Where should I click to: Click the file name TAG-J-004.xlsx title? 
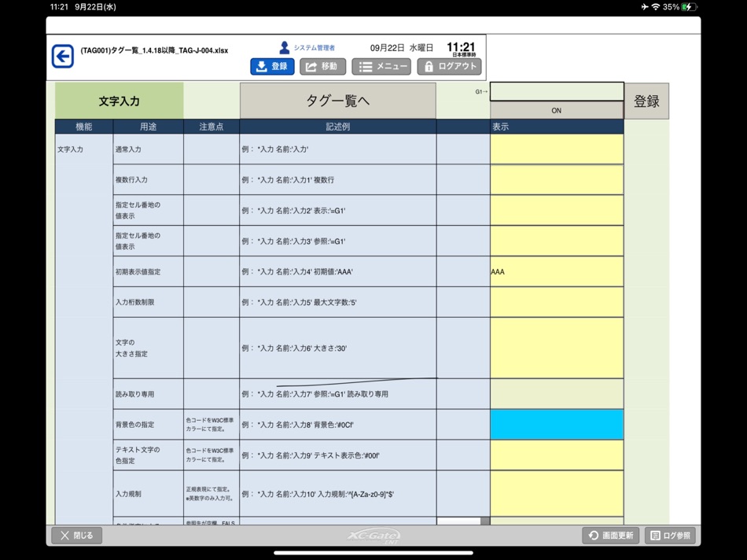pyautogui.click(x=154, y=50)
